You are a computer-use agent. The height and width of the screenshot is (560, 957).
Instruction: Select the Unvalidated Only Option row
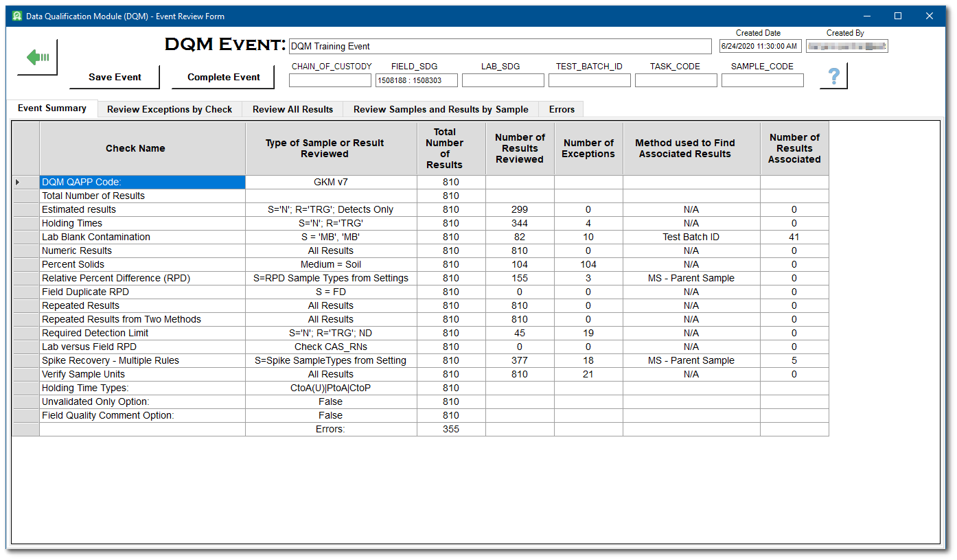coord(420,401)
